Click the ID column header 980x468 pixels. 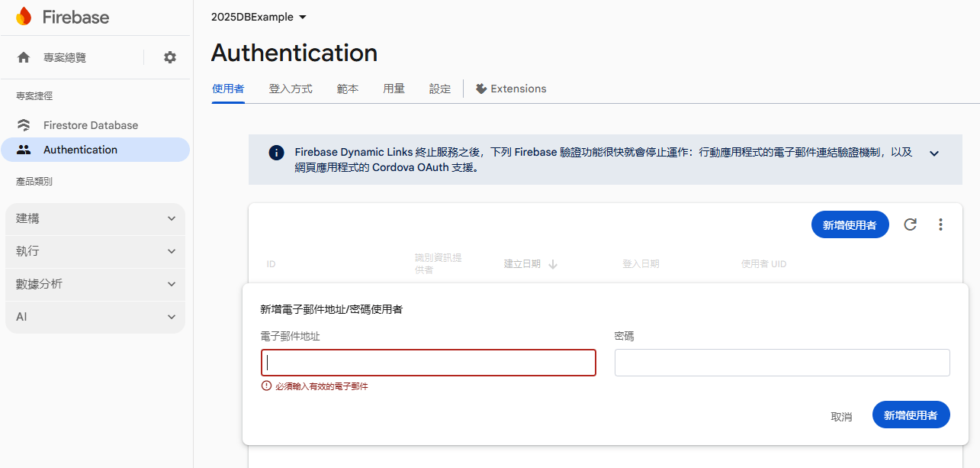(271, 264)
